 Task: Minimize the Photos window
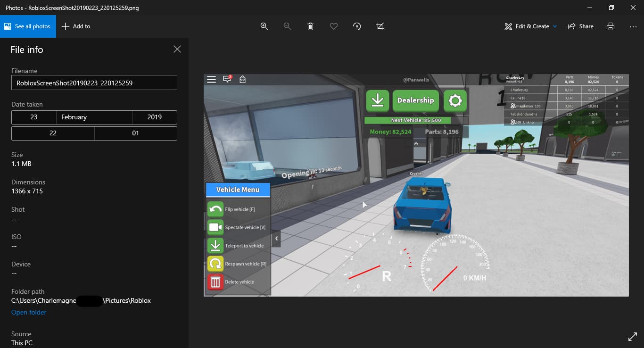pyautogui.click(x=589, y=8)
